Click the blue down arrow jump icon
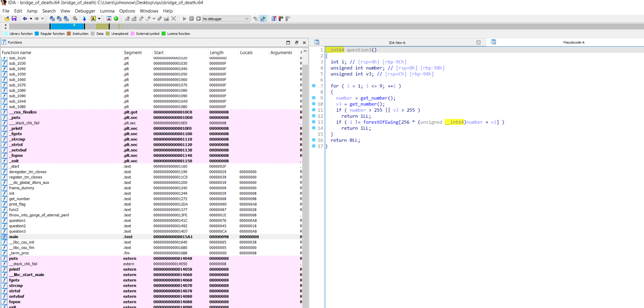 coord(84,18)
